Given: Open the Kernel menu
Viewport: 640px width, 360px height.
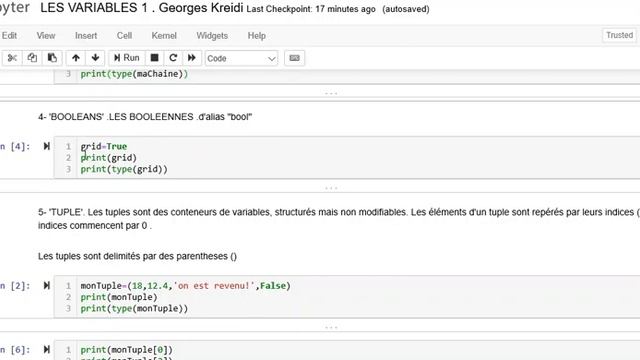Looking at the screenshot, I should (164, 36).
